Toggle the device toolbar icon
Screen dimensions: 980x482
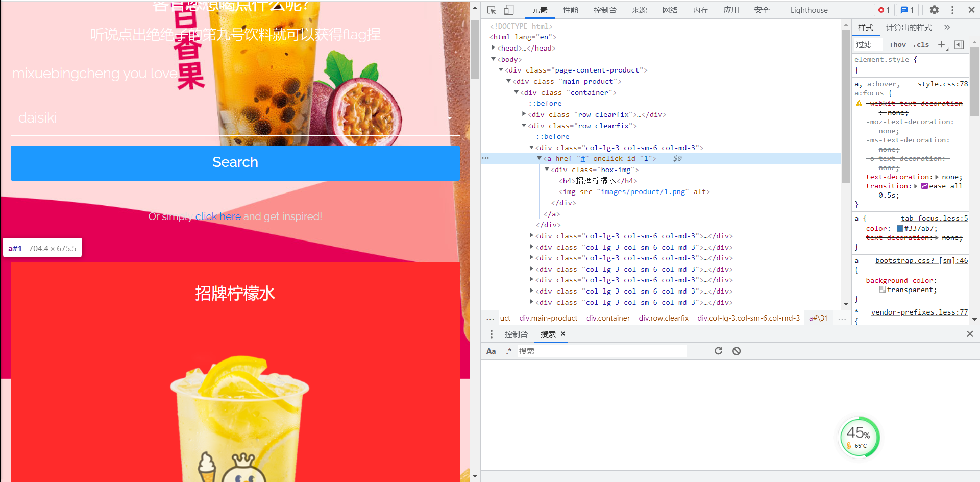click(509, 10)
